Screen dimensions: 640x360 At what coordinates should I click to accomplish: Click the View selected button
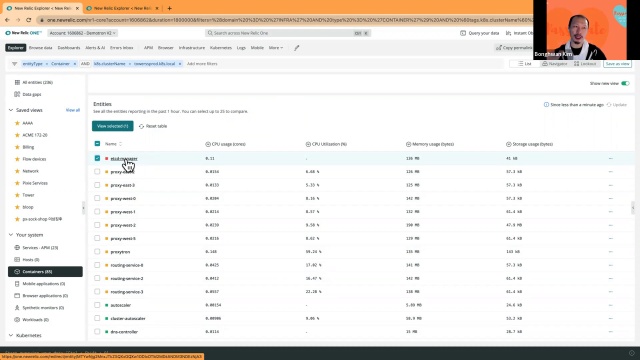point(113,126)
